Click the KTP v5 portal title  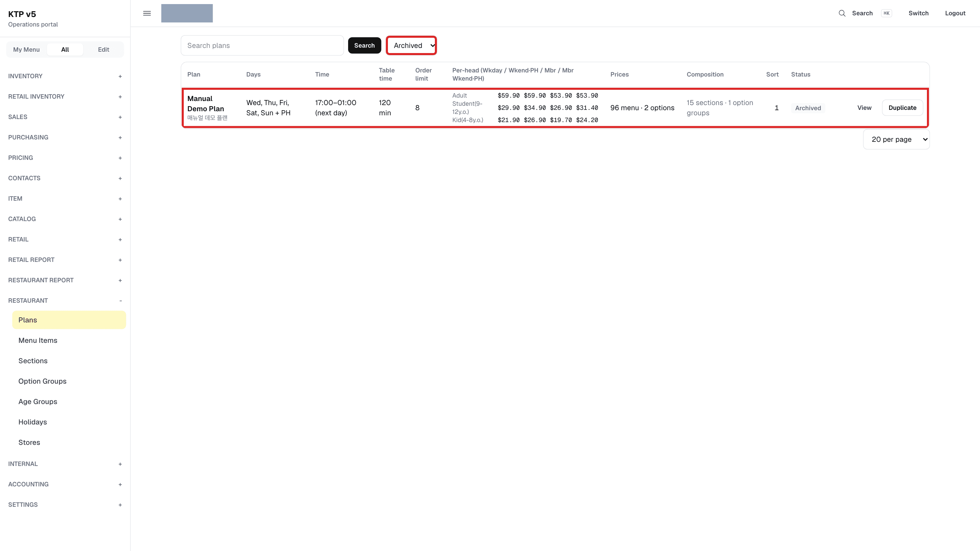[x=22, y=14]
